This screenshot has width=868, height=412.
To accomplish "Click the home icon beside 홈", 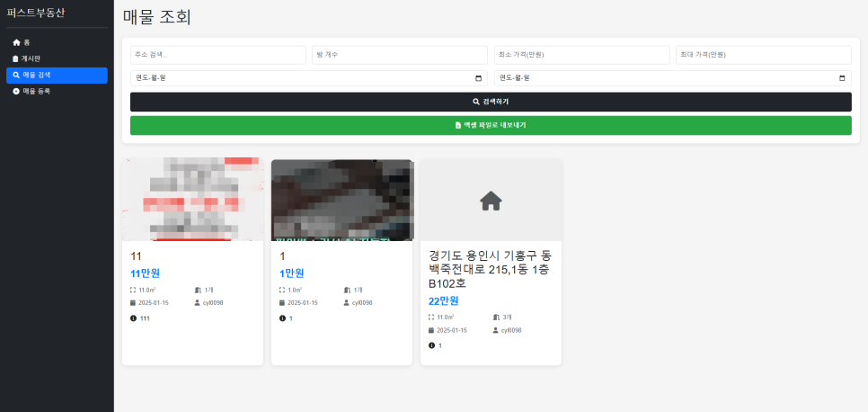I will pos(16,42).
